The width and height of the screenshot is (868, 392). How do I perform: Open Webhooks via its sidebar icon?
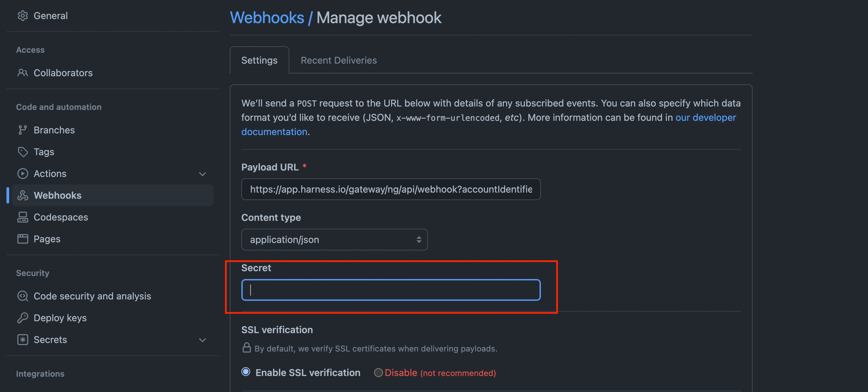(x=22, y=195)
